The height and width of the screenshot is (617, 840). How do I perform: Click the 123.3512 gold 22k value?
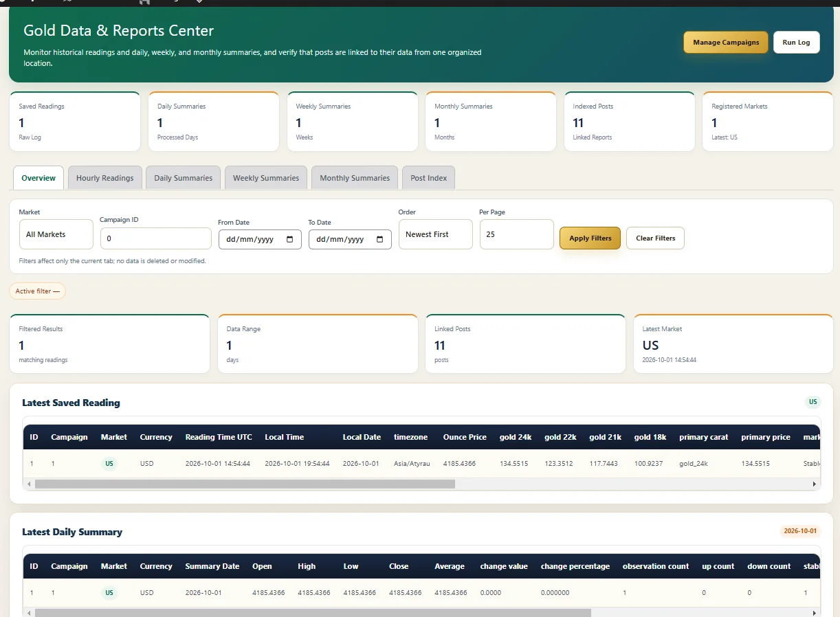click(558, 464)
